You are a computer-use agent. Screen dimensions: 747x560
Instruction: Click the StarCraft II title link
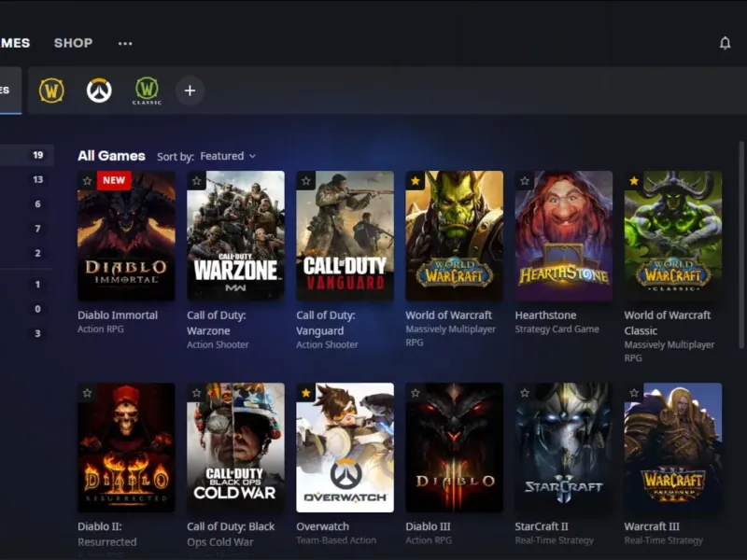pos(542,526)
